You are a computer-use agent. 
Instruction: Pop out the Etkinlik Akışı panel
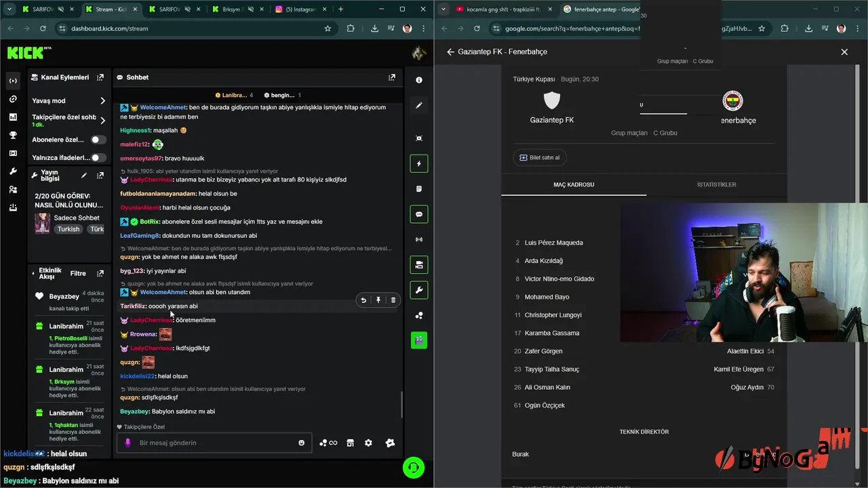click(100, 274)
